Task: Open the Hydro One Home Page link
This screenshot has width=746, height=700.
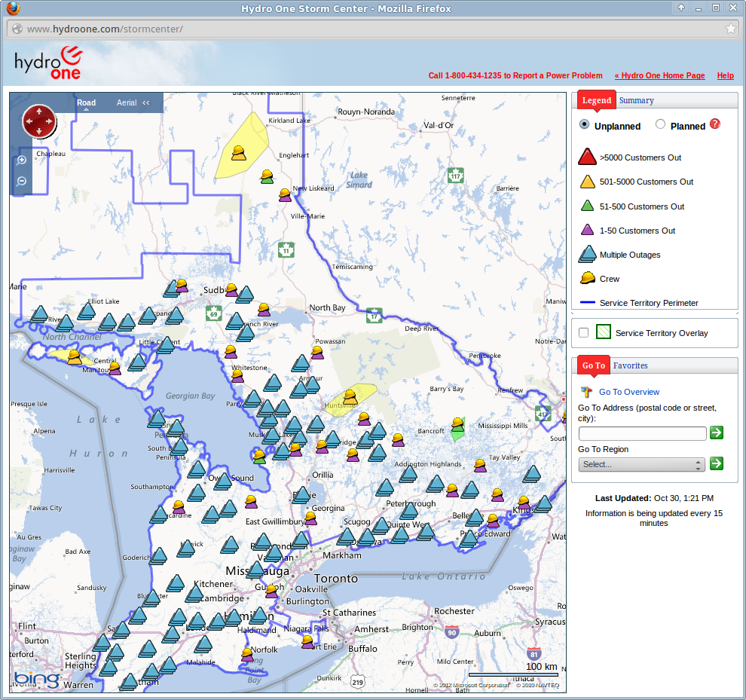Action: point(660,75)
